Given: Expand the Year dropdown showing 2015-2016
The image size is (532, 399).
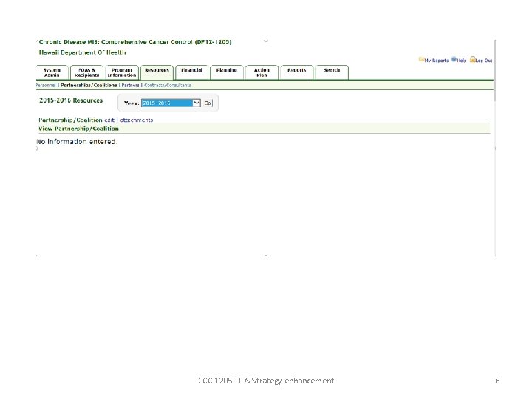Looking at the screenshot, I should pos(171,103).
